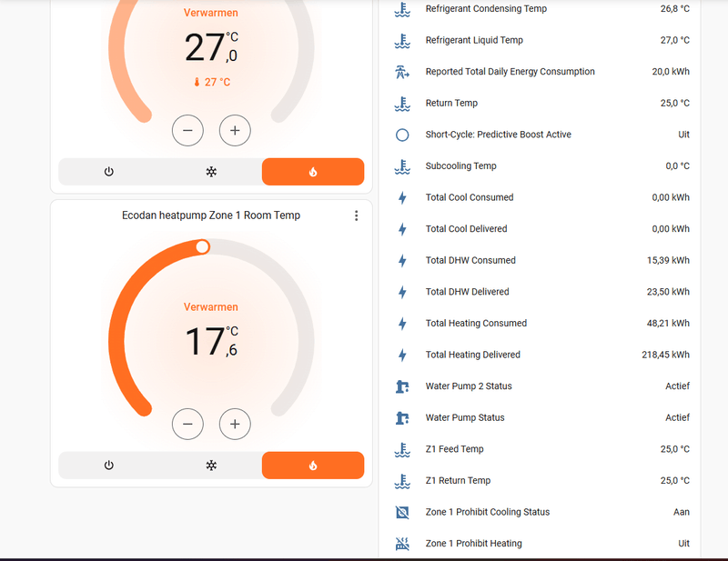This screenshot has width=728, height=561.
Task: Decrease Zone 1 Room Temp target
Action: click(x=187, y=424)
